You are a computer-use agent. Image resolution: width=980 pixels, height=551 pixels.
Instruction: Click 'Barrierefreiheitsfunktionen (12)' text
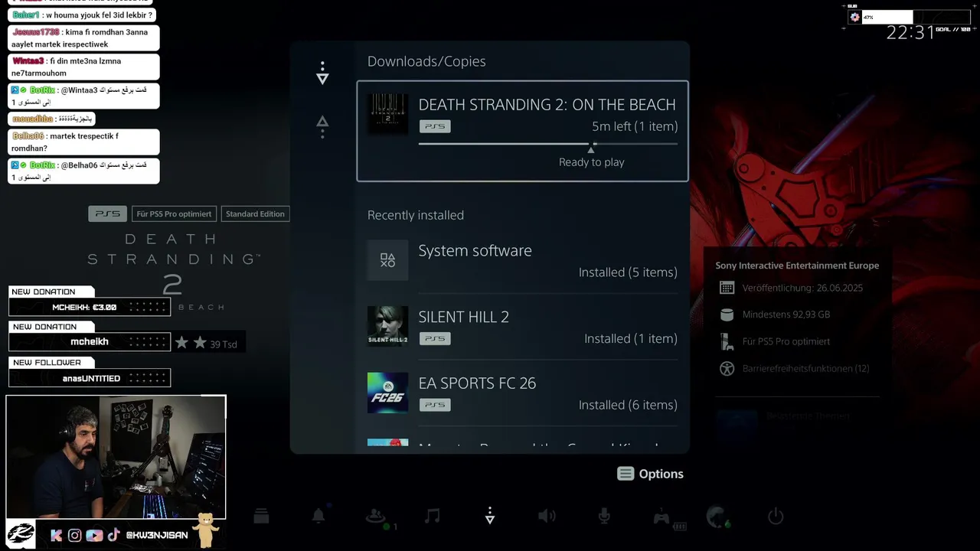[805, 368]
